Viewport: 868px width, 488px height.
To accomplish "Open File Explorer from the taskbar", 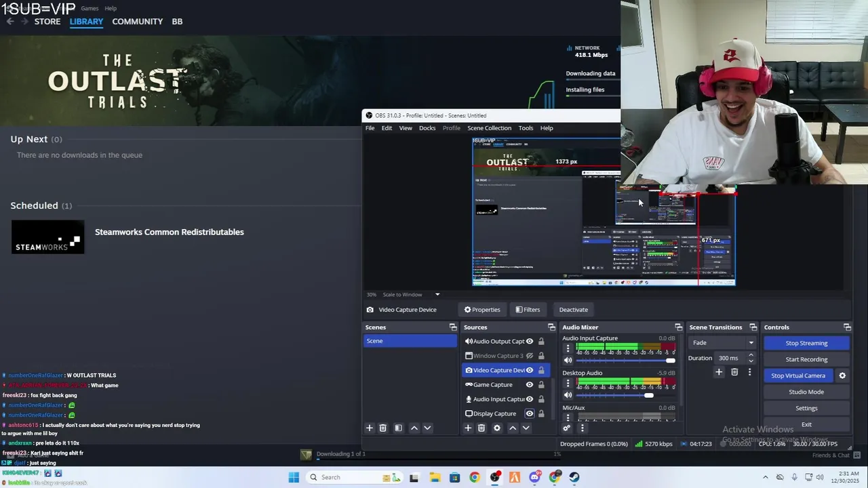I will (435, 477).
